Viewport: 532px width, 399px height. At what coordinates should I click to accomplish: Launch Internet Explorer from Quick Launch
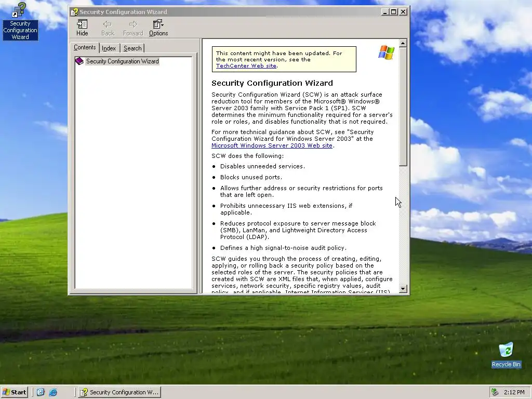[x=53, y=392]
